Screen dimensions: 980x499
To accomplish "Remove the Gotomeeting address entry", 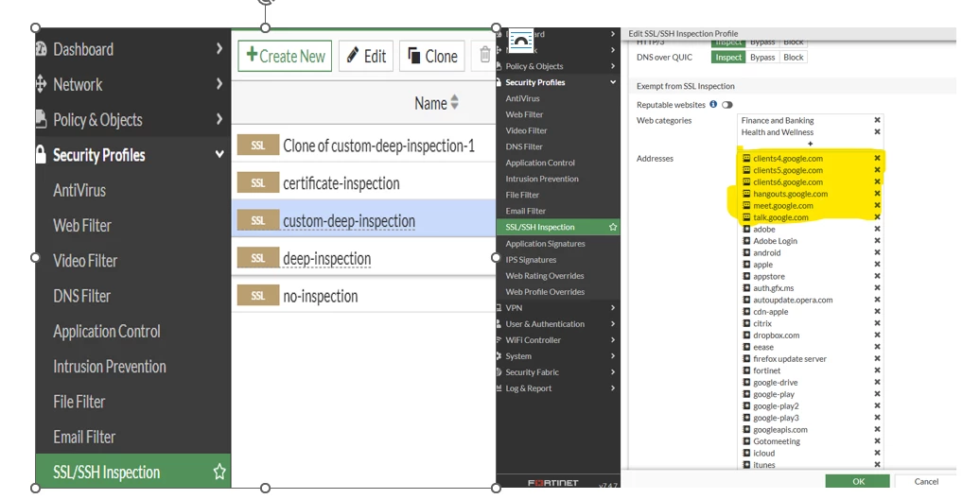I will [877, 441].
